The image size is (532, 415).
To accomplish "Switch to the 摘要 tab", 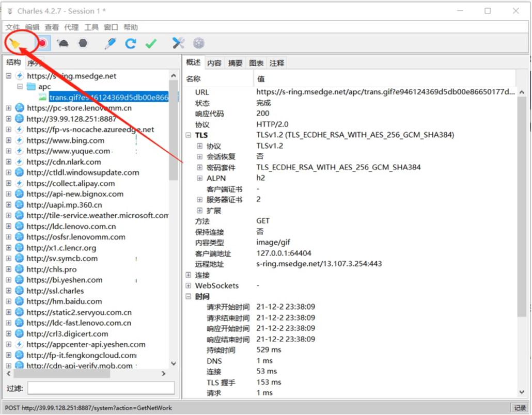I will [x=235, y=63].
